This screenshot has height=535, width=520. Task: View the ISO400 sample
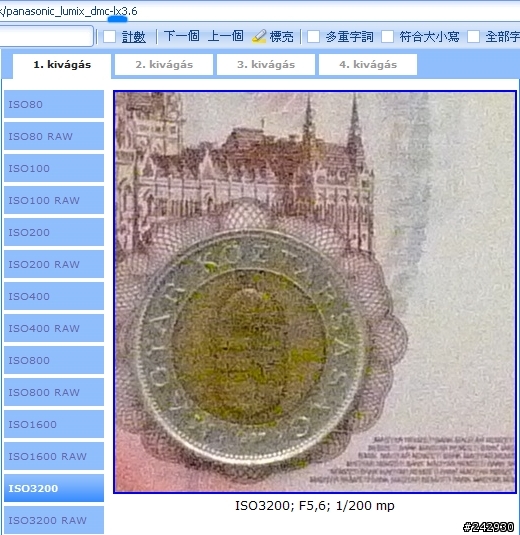click(54, 296)
